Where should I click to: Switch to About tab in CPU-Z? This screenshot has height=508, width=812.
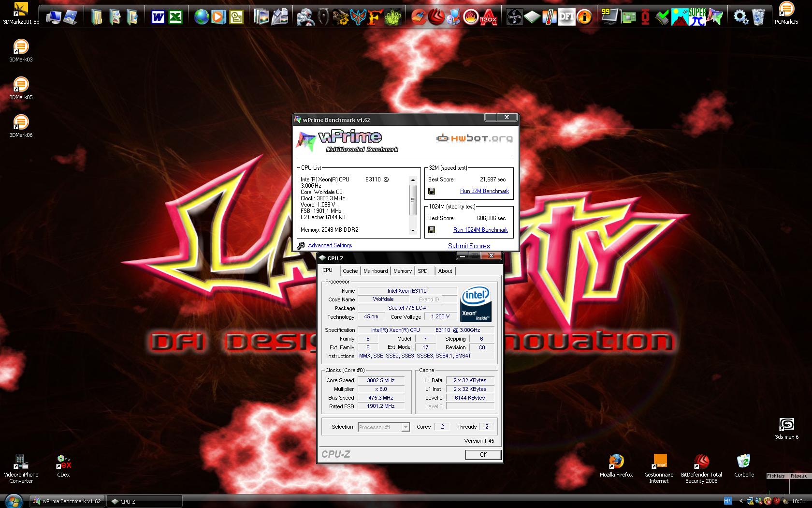point(445,271)
